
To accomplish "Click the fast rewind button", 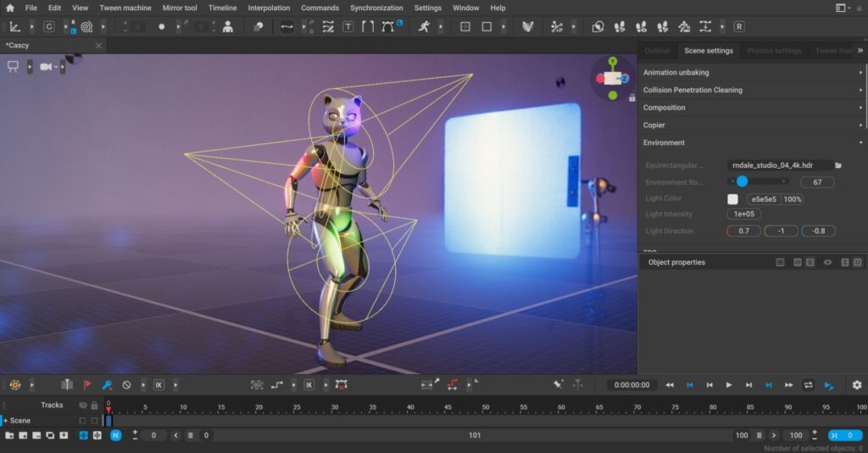I will tap(670, 385).
